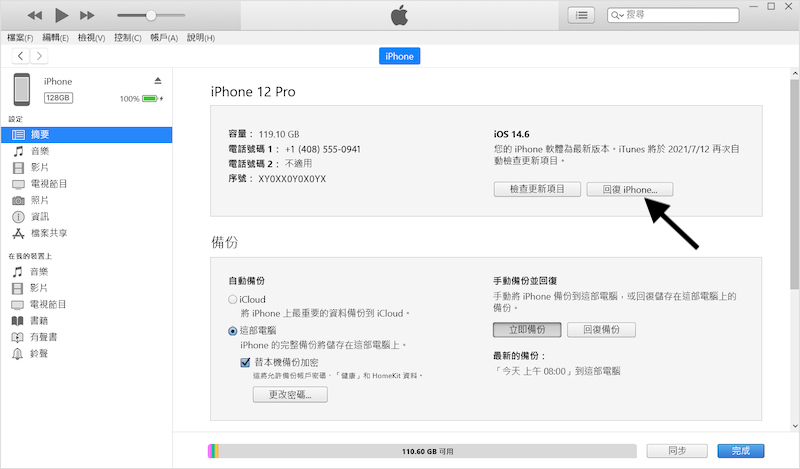This screenshot has height=469, width=800.
Task: Click the 128GB capacity badge
Action: point(58,97)
